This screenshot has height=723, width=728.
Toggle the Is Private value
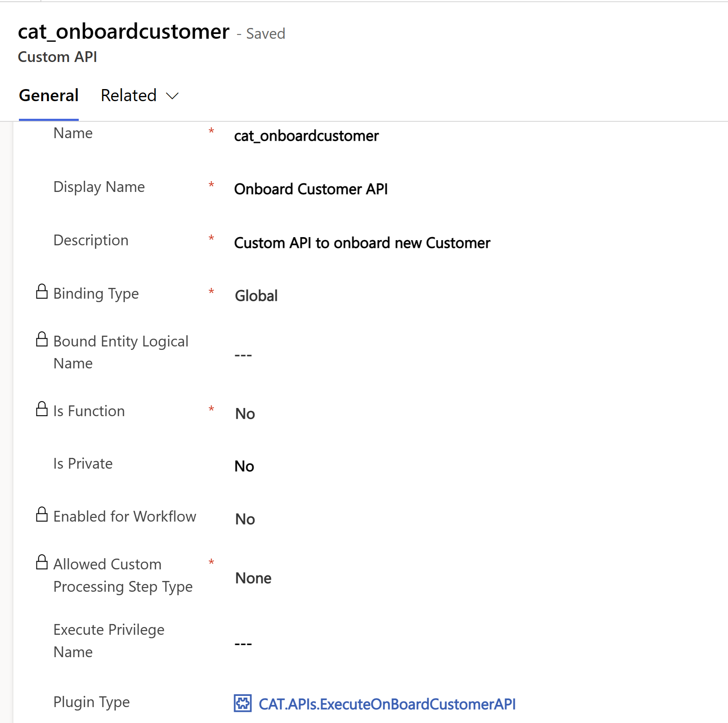pos(244,467)
